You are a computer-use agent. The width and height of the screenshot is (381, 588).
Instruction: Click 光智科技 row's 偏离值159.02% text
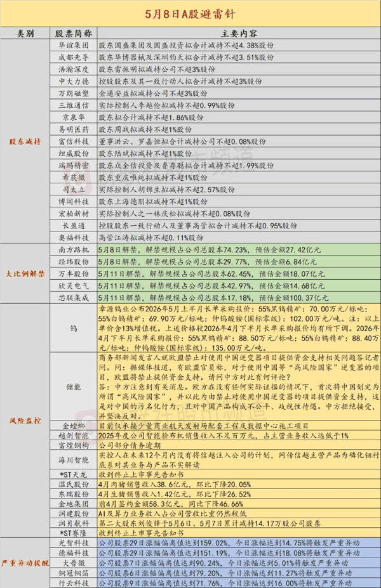(229, 542)
